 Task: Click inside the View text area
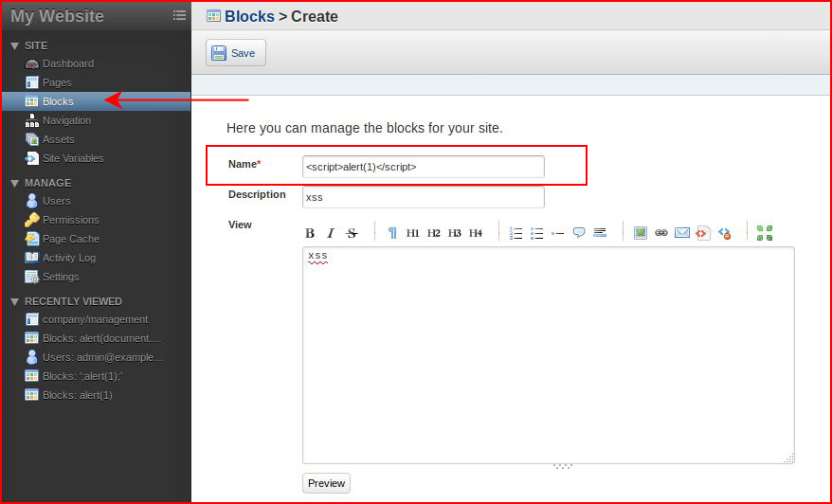[x=549, y=355]
